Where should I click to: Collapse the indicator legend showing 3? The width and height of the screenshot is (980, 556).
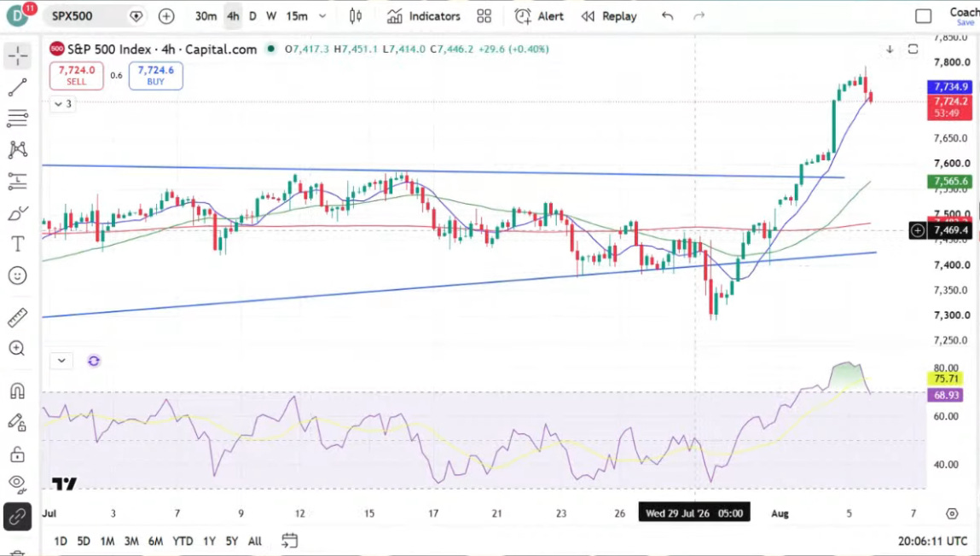point(62,104)
